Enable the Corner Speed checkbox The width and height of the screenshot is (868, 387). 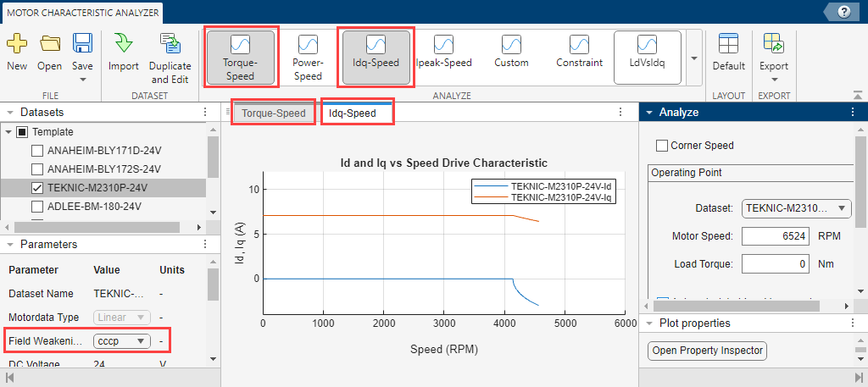point(663,146)
